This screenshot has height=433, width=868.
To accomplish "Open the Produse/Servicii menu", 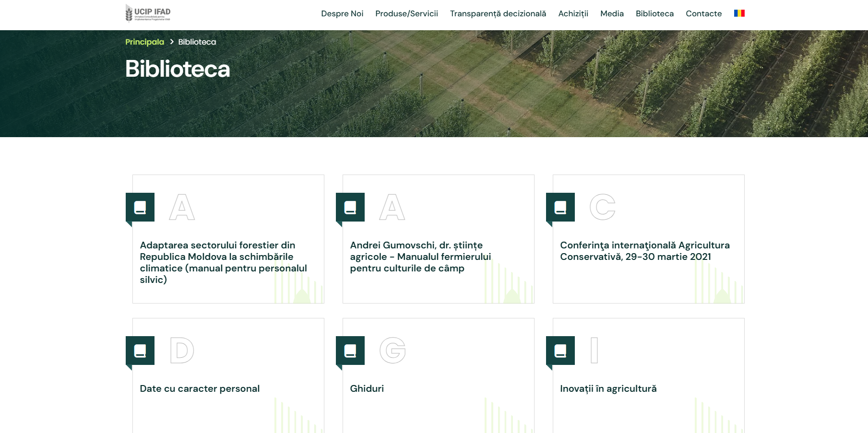I will (x=406, y=13).
